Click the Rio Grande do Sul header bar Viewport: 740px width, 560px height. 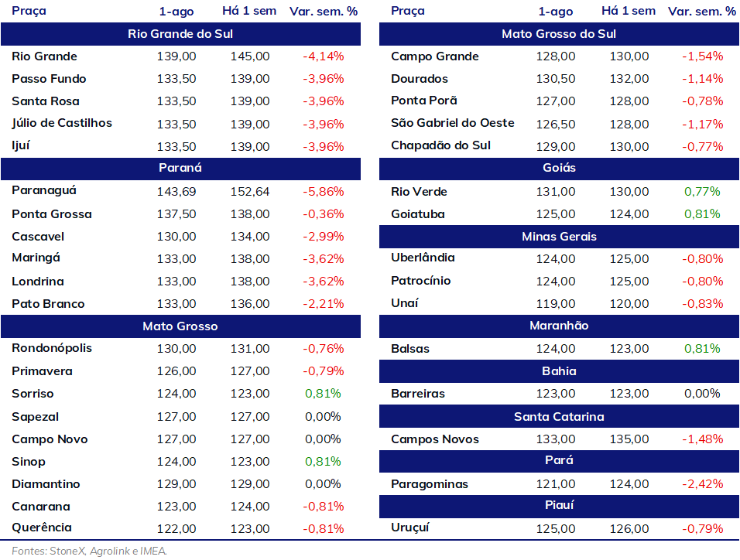point(180,34)
